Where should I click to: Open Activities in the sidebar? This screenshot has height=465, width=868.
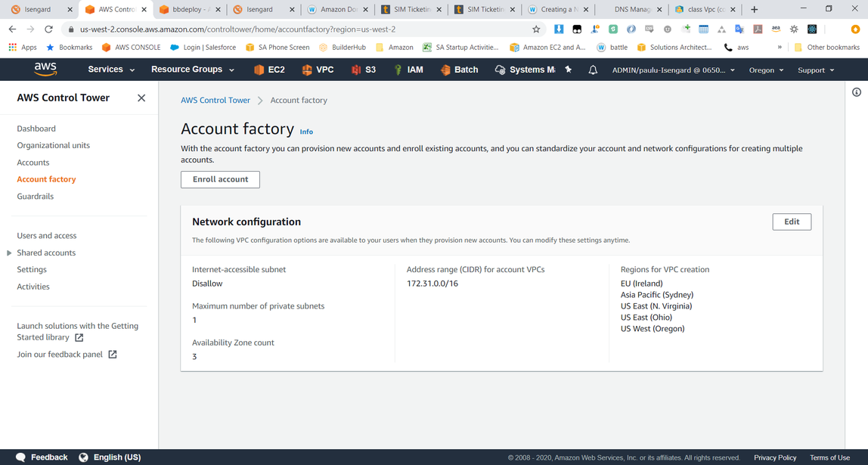[33, 287]
